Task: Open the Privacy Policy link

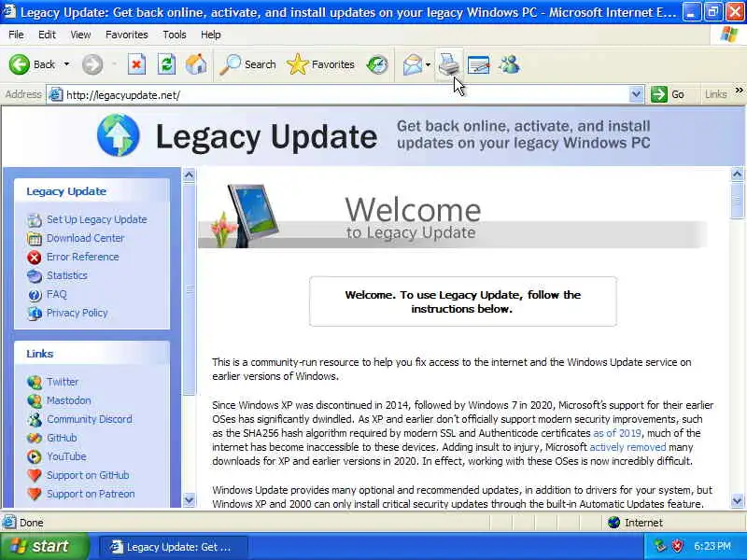Action: pos(78,313)
